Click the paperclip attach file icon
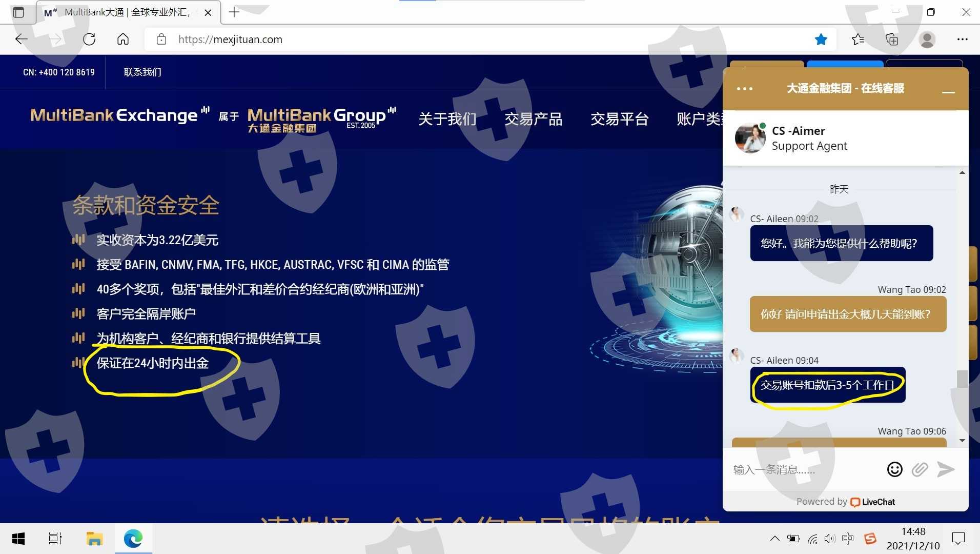980x554 pixels. coord(920,469)
